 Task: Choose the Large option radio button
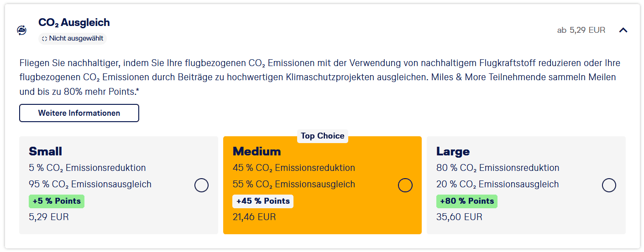(609, 185)
